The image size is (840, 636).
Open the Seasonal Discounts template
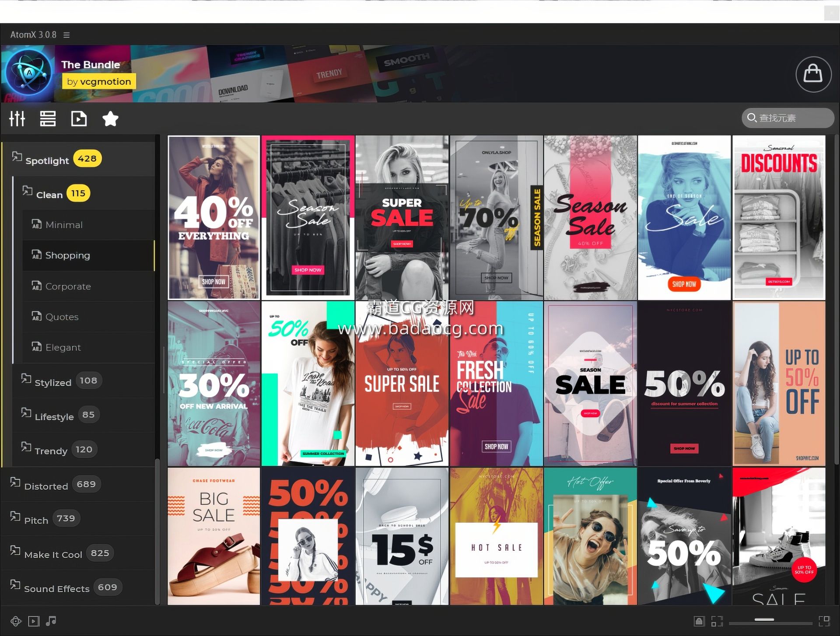[779, 218]
